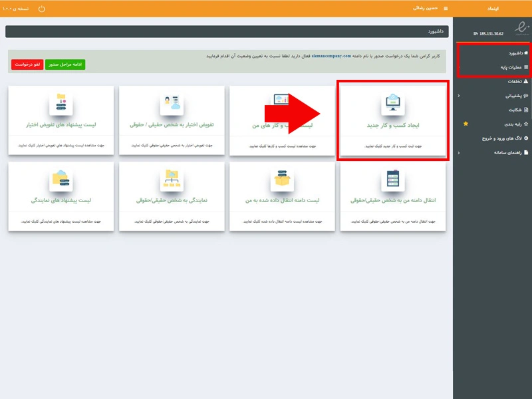532x399 pixels.
Task: Click the folder-server icon on لیست پیشنهاد های تفویض اختیار
Action: [x=61, y=103]
